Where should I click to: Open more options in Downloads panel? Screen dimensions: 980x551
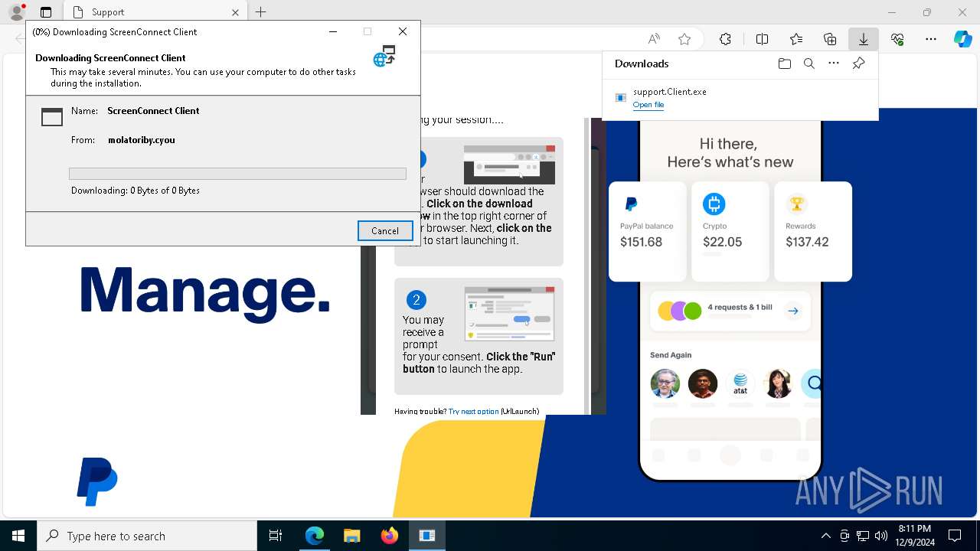(x=834, y=64)
